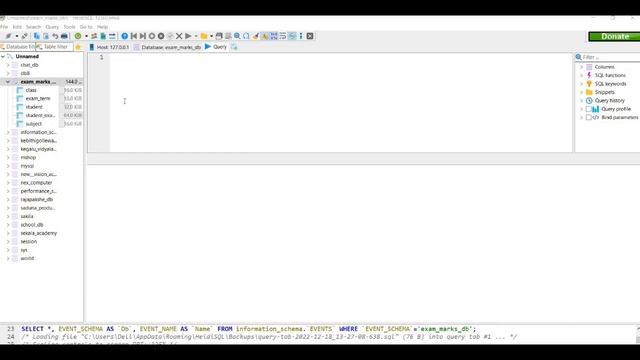Viewport: 640px width, 360px height.
Task: Click the Query history clock icon
Action: tap(589, 100)
